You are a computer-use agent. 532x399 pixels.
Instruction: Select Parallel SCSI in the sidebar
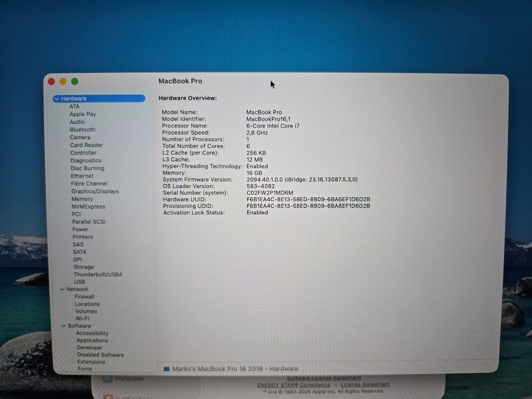[x=89, y=222]
